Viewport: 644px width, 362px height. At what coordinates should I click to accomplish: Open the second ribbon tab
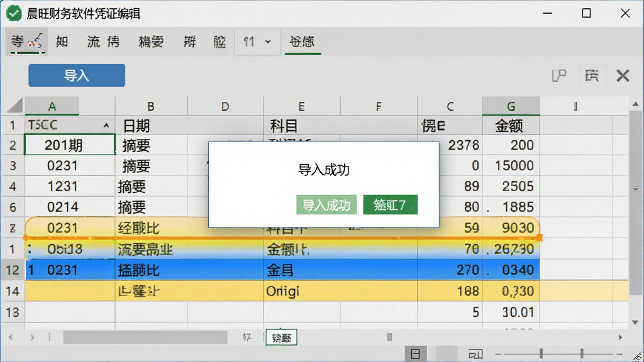[62, 42]
